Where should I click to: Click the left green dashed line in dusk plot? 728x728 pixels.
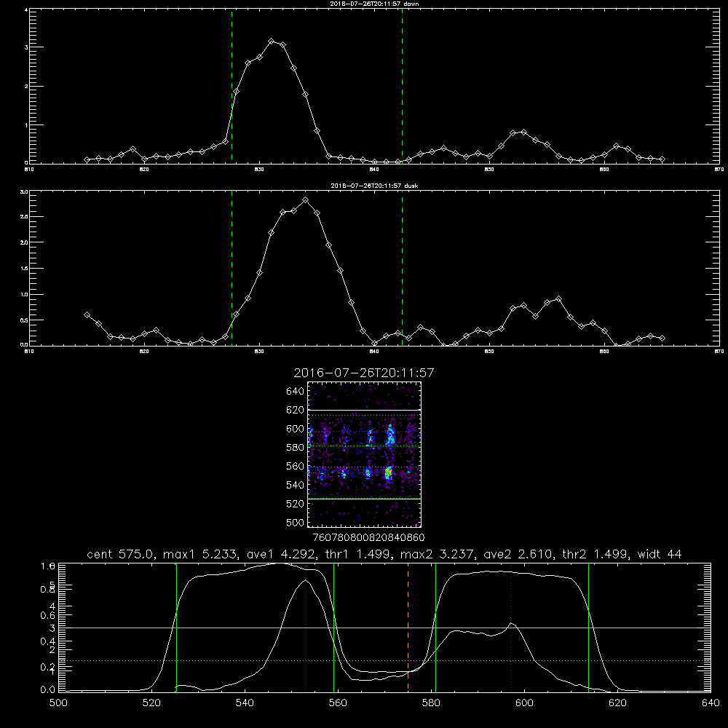click(232, 268)
